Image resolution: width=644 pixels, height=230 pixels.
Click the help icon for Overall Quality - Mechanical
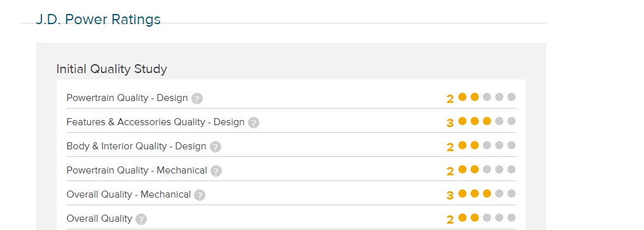click(200, 195)
